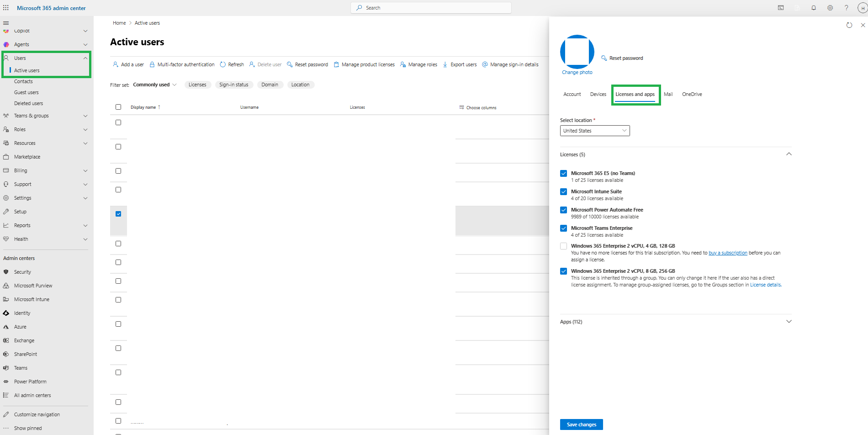Open the Commonly used filter set dropdown

pos(155,85)
